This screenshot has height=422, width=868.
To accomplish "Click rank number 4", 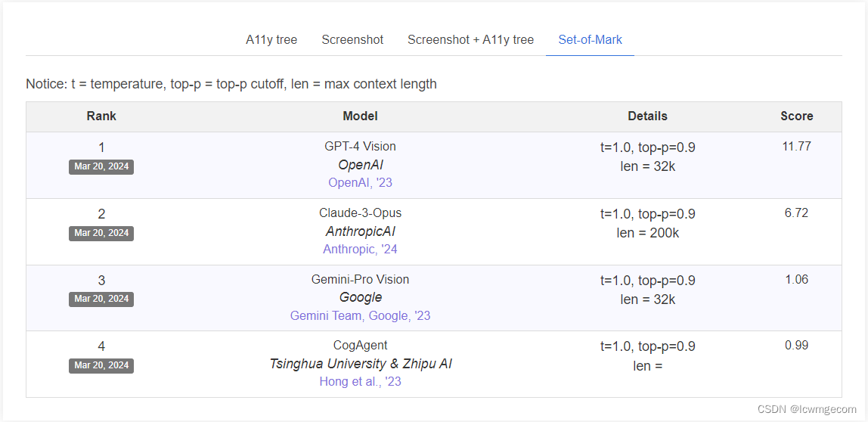I will [101, 346].
